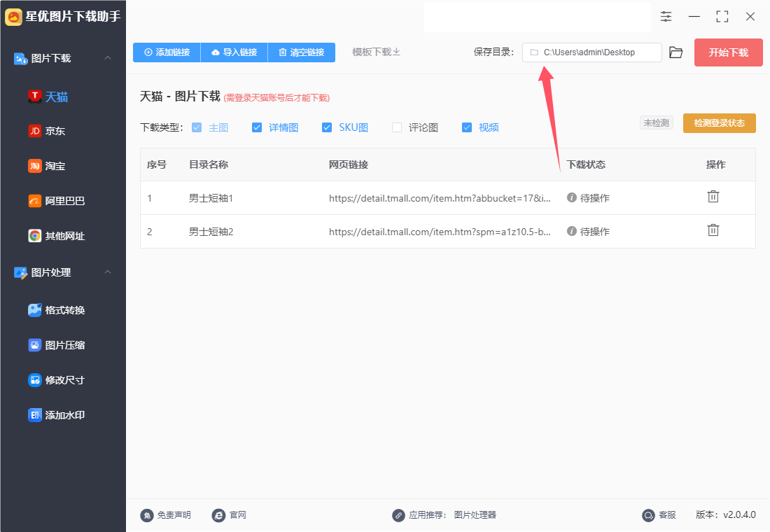The width and height of the screenshot is (770, 532).
Task: Click the 星优图片下载助手 app logo
Action: (13, 17)
